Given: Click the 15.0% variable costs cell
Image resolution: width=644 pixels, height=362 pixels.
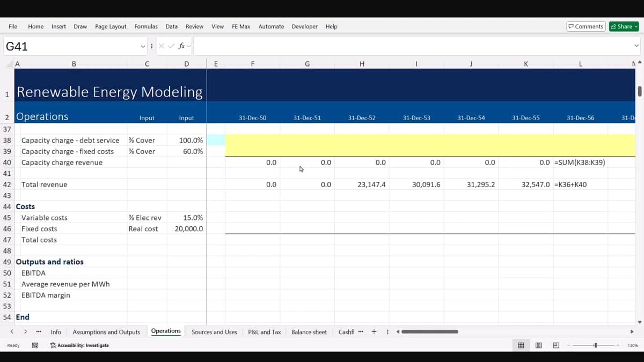Looking at the screenshot, I should (186, 218).
